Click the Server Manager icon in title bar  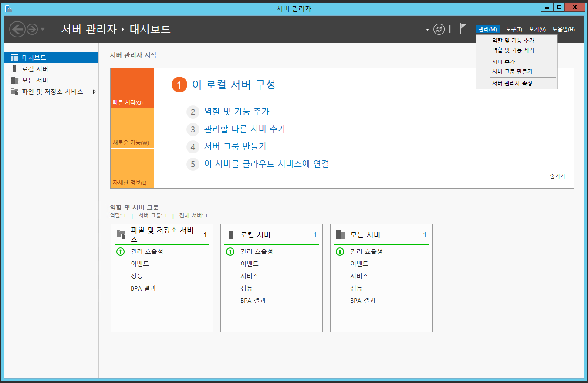(x=8, y=8)
